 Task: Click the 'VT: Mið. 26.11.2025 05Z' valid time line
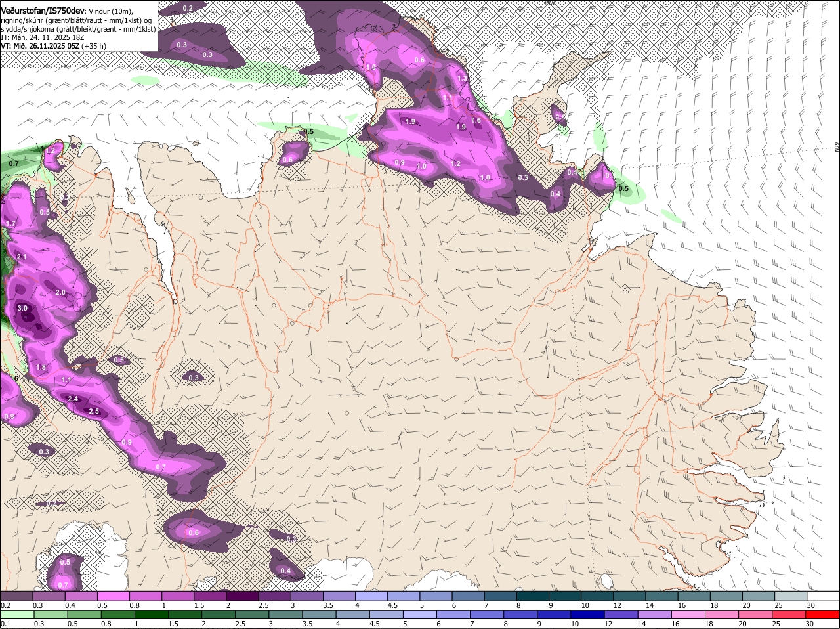(40, 46)
